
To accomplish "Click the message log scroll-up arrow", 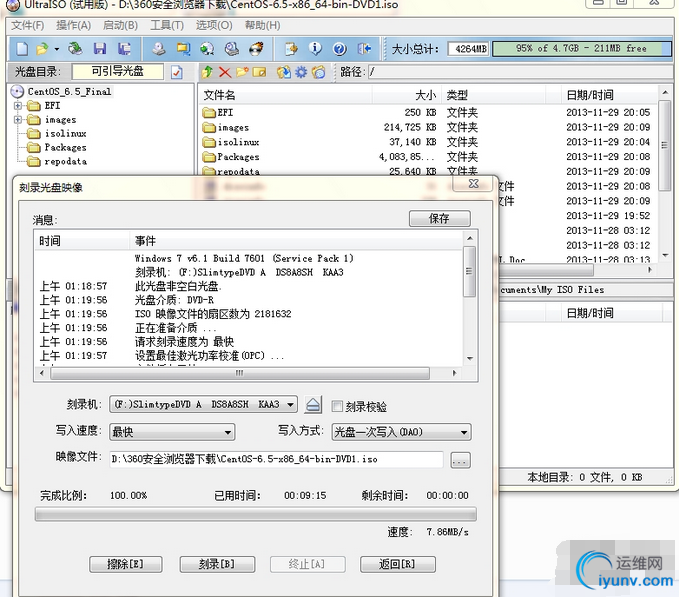I will point(470,239).
